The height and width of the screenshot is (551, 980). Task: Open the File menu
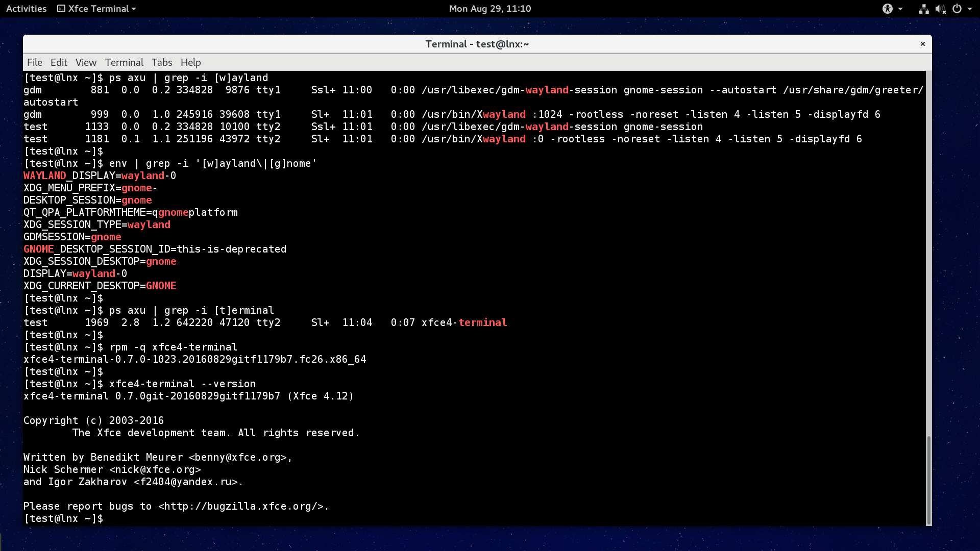[x=35, y=62]
